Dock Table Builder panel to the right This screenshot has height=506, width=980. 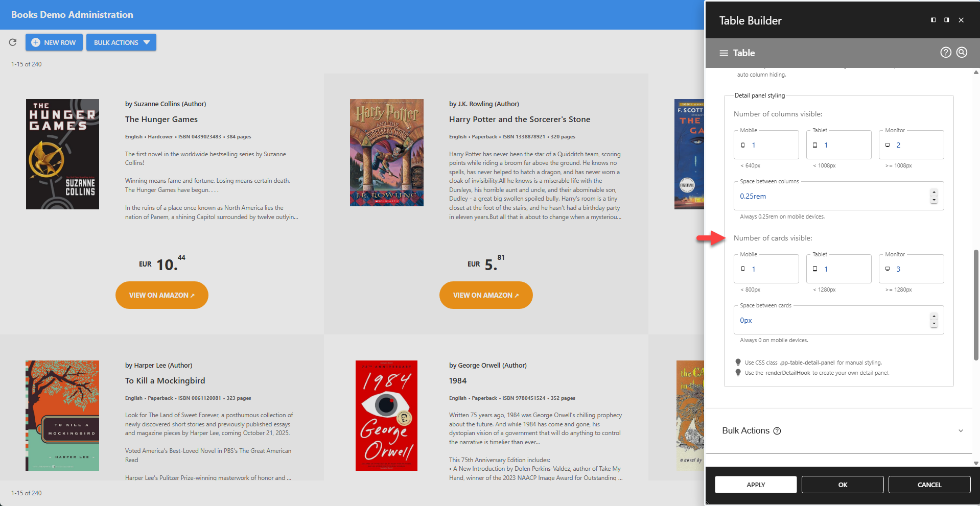click(947, 20)
